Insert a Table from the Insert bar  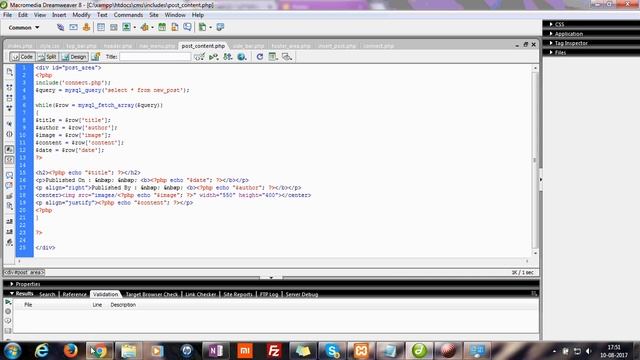[101, 27]
